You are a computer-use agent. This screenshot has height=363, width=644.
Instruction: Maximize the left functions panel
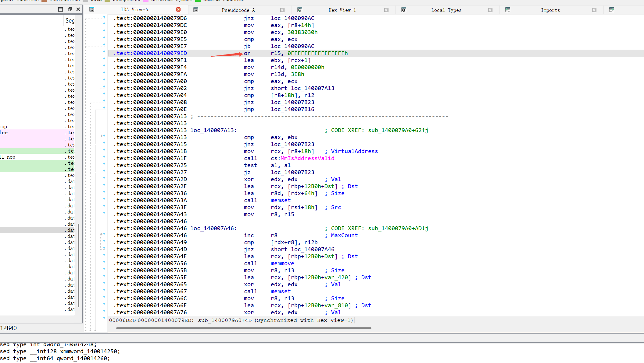coord(60,9)
